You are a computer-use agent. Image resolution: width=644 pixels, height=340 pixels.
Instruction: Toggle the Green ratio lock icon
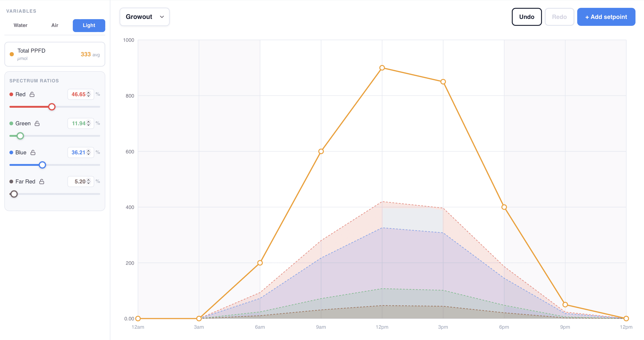tap(37, 123)
